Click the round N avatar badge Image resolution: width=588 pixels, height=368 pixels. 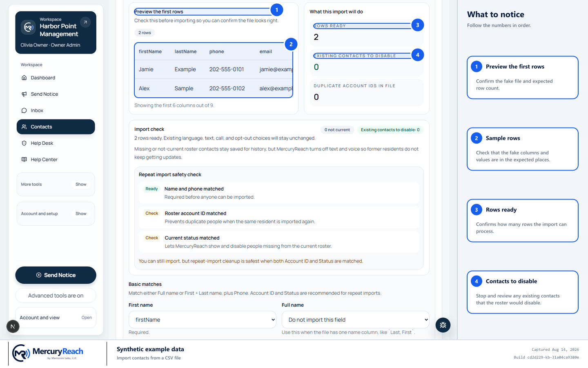coord(13,326)
